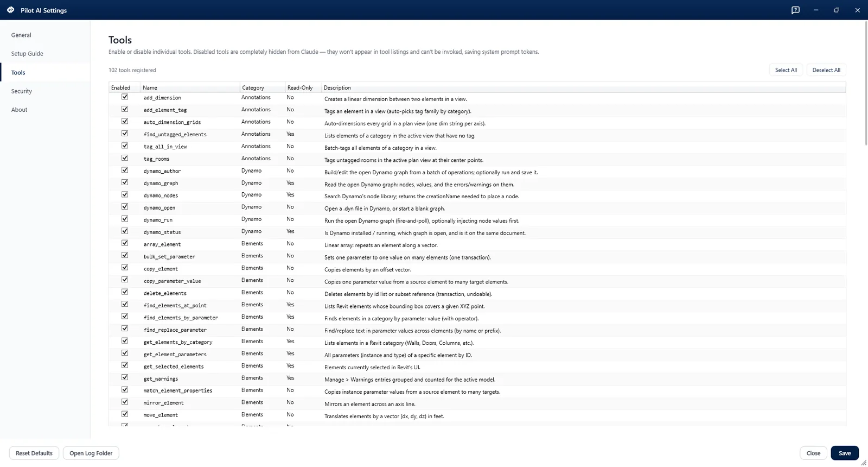The width and height of the screenshot is (868, 467).
Task: Toggle get_warnings tool checkbox
Action: click(x=125, y=377)
